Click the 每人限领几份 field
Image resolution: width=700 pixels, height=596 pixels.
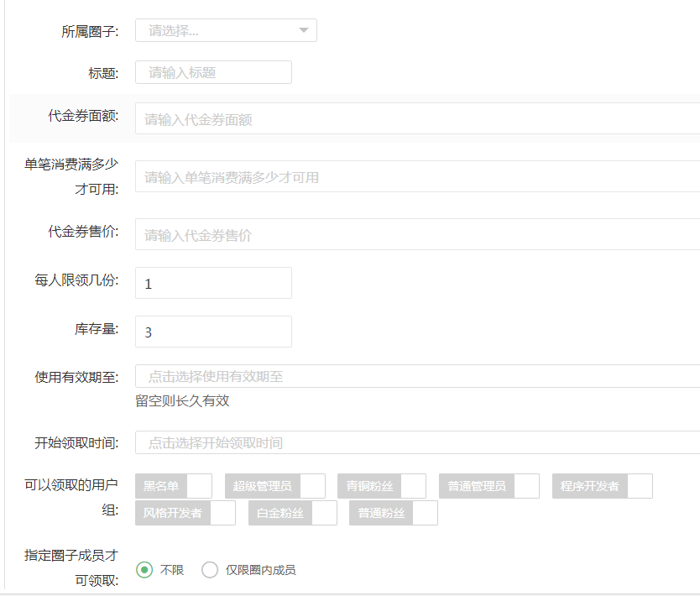coord(213,284)
